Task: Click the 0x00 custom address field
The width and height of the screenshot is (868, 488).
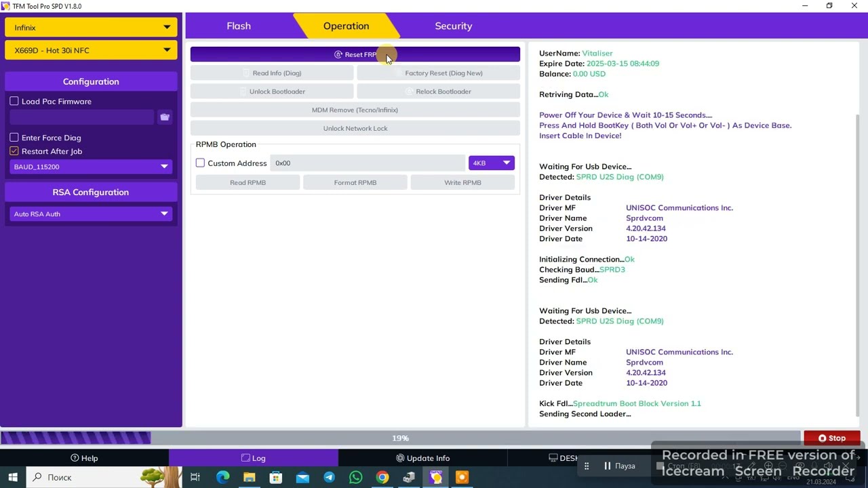Action: (x=366, y=163)
